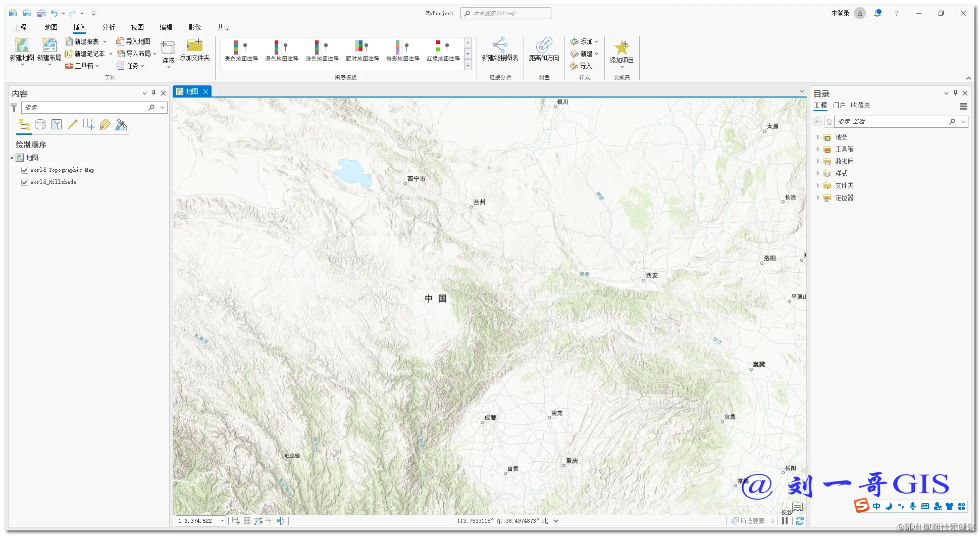
Task: Open the map scale dropdown
Action: pyautogui.click(x=222, y=521)
